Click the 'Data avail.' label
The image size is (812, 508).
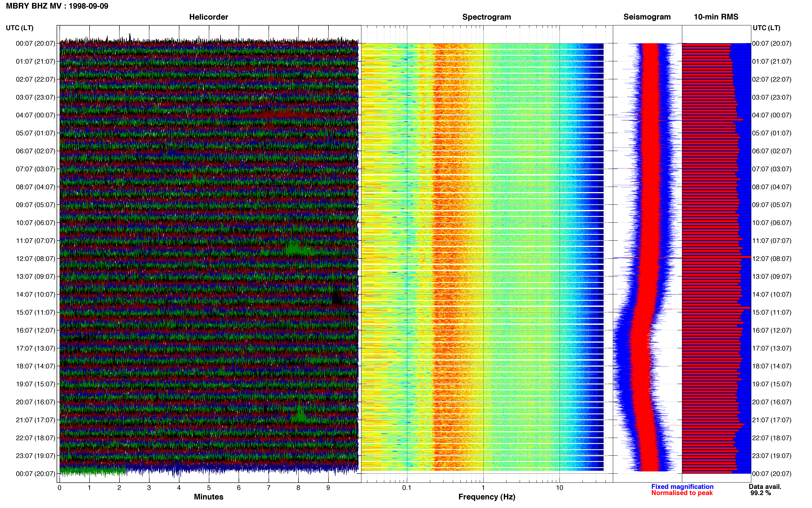765,486
